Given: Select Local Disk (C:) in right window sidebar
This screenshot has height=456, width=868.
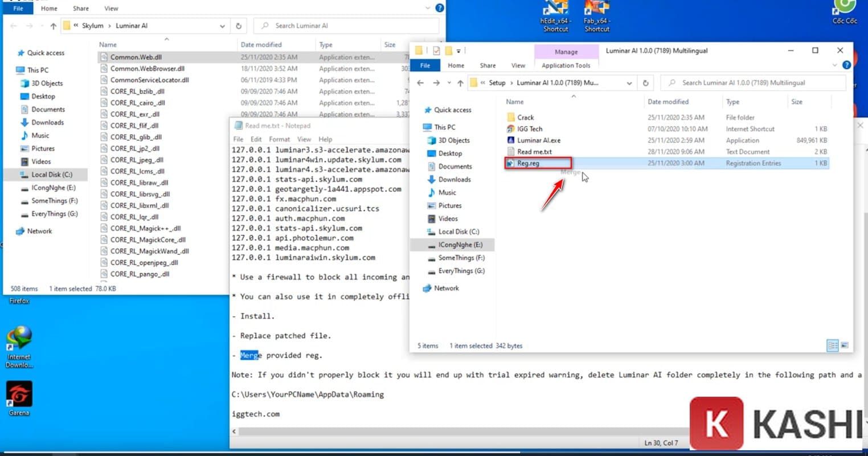Looking at the screenshot, I should click(458, 232).
